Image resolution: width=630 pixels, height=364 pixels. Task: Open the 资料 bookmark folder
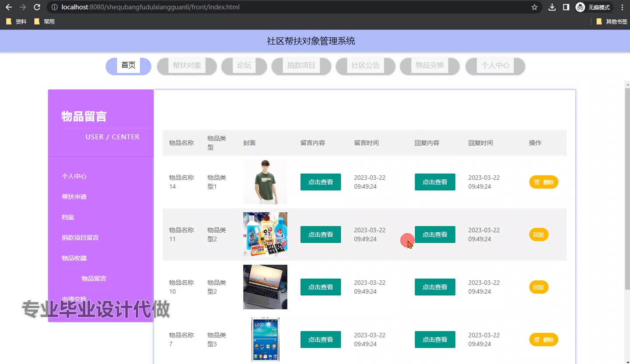point(16,21)
